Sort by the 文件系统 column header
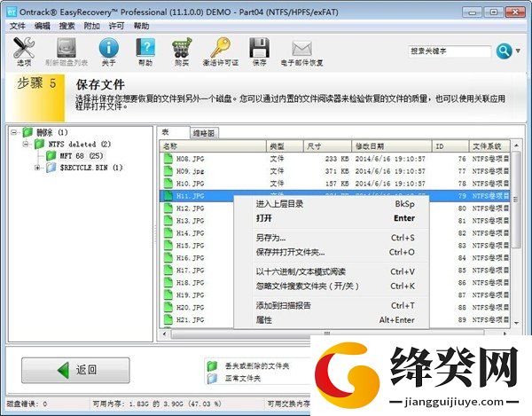532x416 pixels. [489, 146]
